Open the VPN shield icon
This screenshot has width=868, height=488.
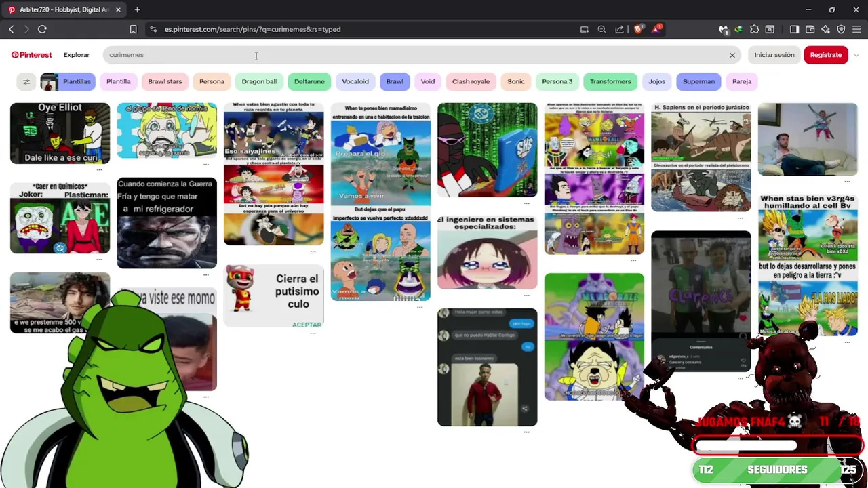click(841, 29)
